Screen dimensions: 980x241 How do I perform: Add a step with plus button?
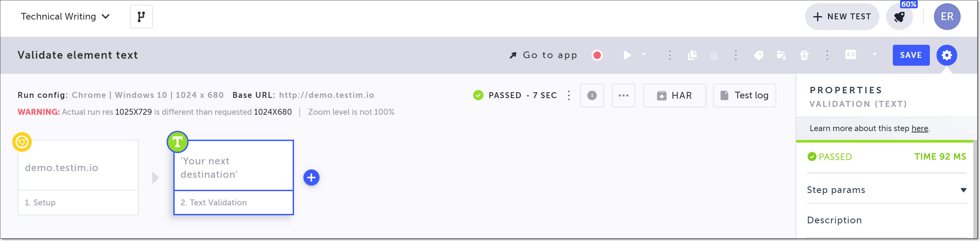pyautogui.click(x=311, y=177)
